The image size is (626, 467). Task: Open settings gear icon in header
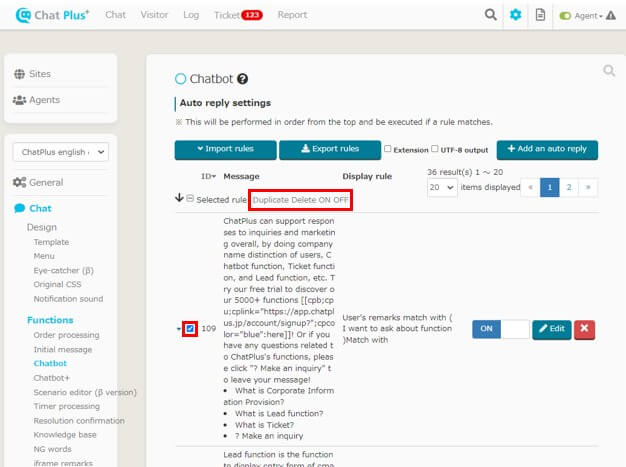(515, 15)
